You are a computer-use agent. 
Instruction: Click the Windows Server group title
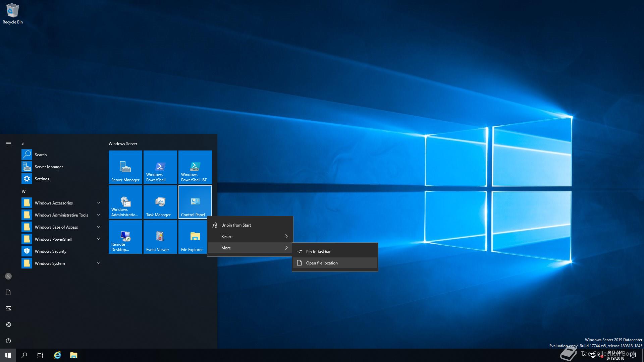coord(123,143)
